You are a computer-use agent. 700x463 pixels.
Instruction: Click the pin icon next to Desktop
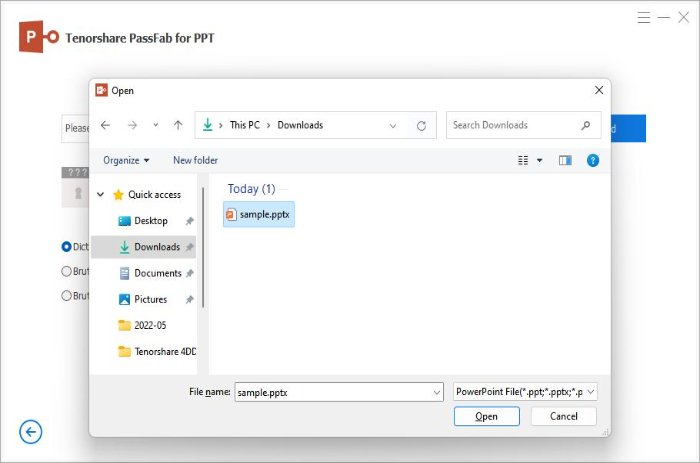coord(190,221)
